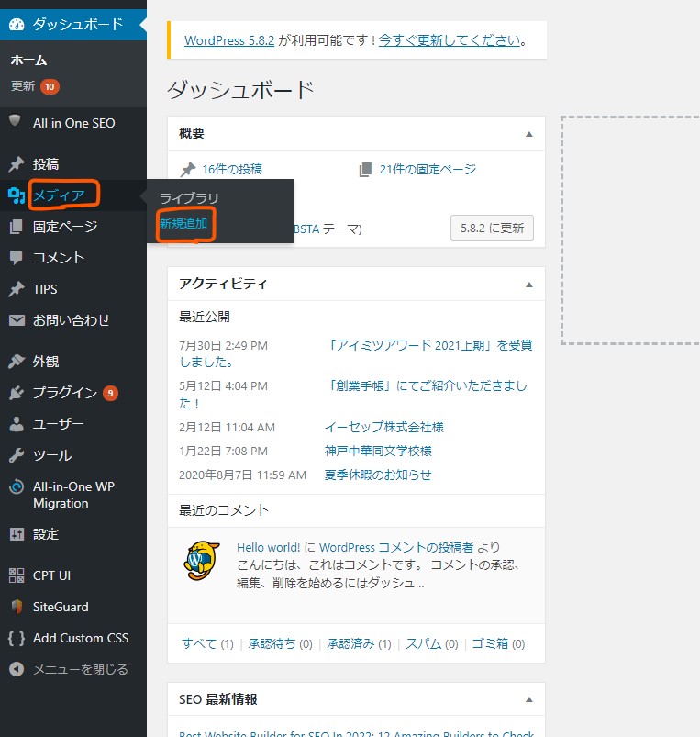Click the orange 9 plugin badge
Image resolution: width=700 pixels, height=737 pixels.
click(110, 393)
